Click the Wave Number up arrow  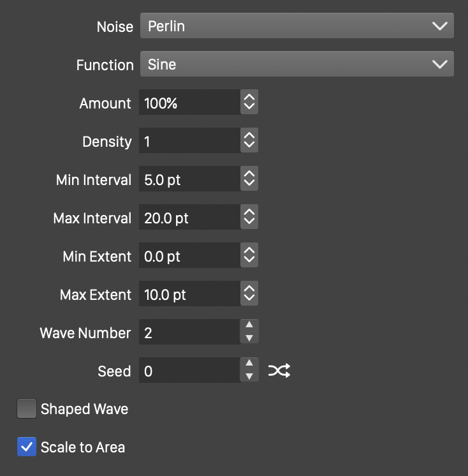tap(249, 326)
